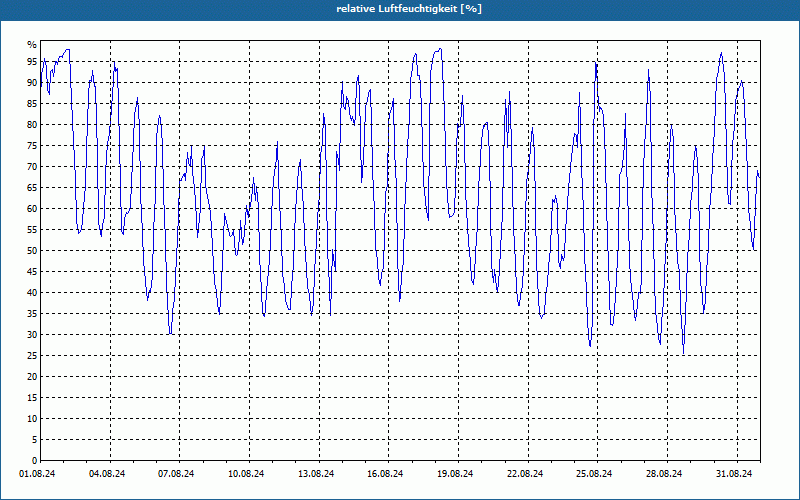Click the date label '16.08.24'
Image resolution: width=800 pixels, height=500 pixels.
(385, 474)
